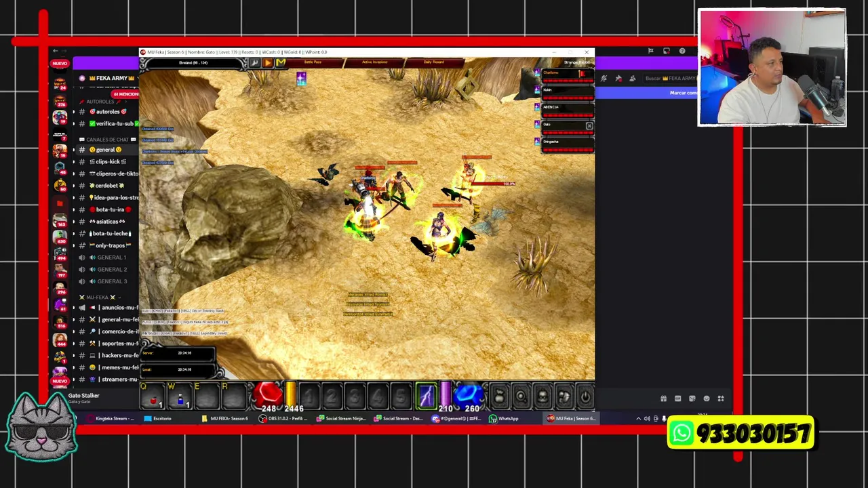
Task: Click the blue mana orb
Action: click(x=469, y=396)
